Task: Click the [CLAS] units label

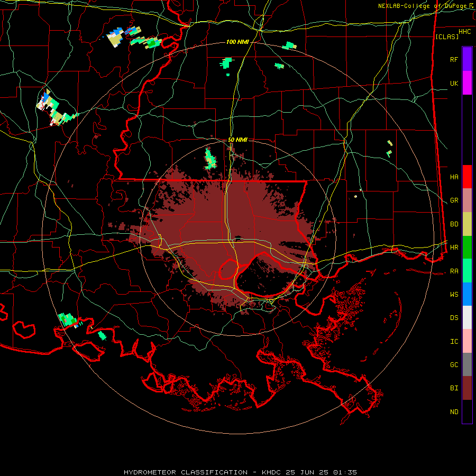Action: point(447,36)
